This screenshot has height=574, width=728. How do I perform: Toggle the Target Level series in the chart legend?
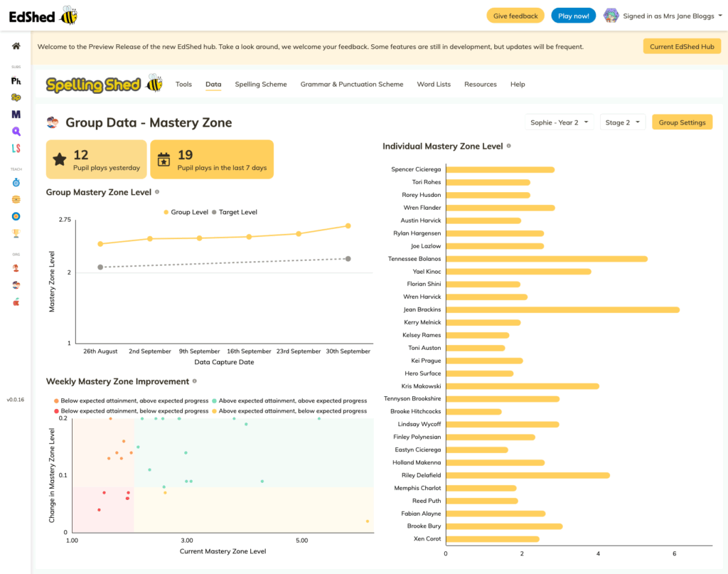coord(233,212)
